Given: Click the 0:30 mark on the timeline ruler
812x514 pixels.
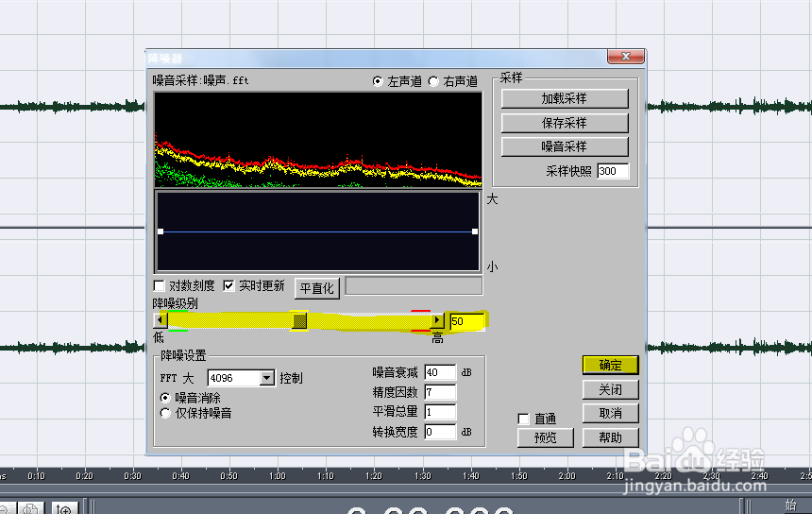Looking at the screenshot, I should pyautogui.click(x=132, y=476).
